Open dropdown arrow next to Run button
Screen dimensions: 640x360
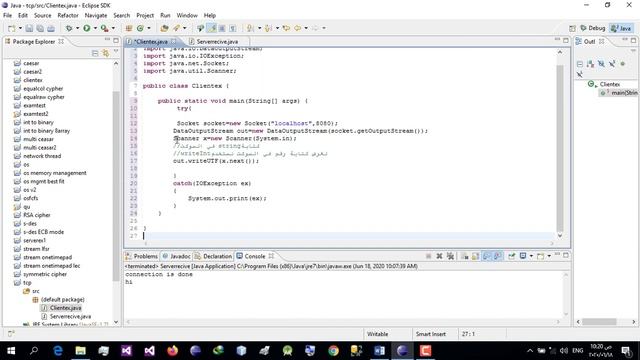tap(95, 28)
